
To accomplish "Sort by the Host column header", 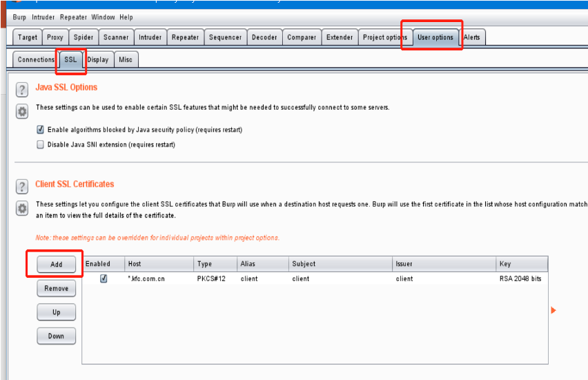I will tap(159, 264).
